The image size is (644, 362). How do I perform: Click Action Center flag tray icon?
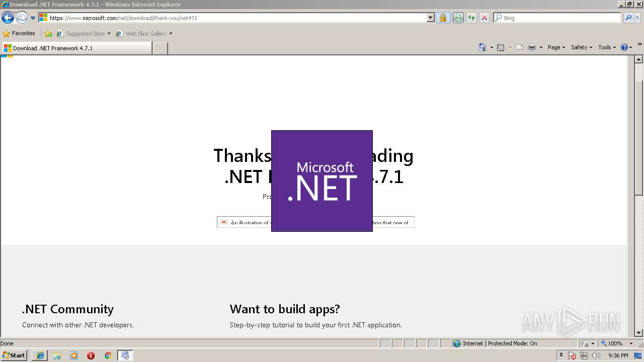pos(572,355)
